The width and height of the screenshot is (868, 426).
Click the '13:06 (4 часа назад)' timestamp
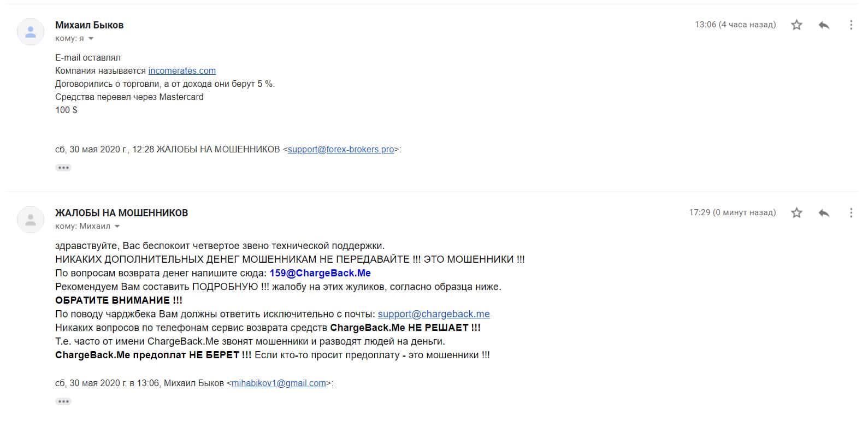[x=735, y=25]
